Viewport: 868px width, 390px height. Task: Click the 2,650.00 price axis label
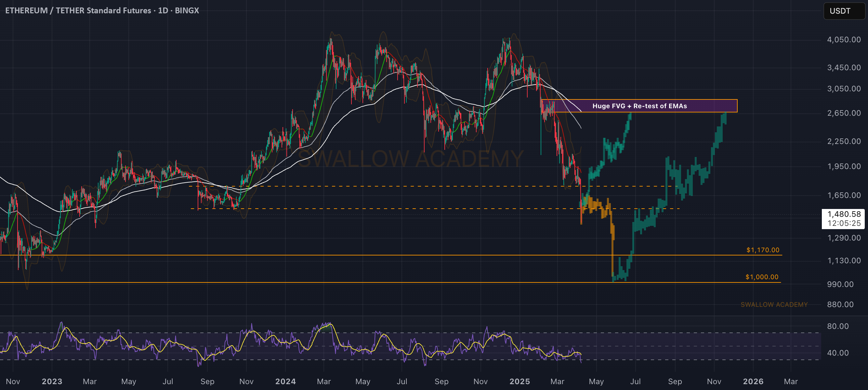click(x=844, y=113)
